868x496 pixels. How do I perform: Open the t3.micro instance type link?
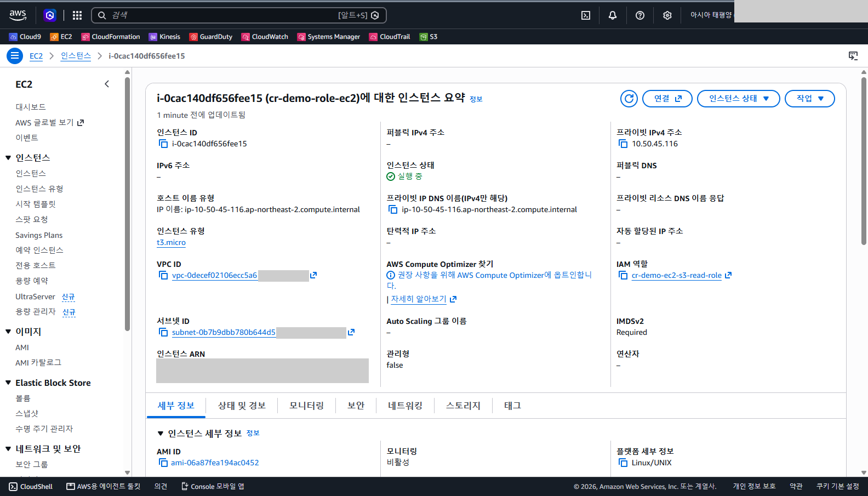[x=171, y=242]
